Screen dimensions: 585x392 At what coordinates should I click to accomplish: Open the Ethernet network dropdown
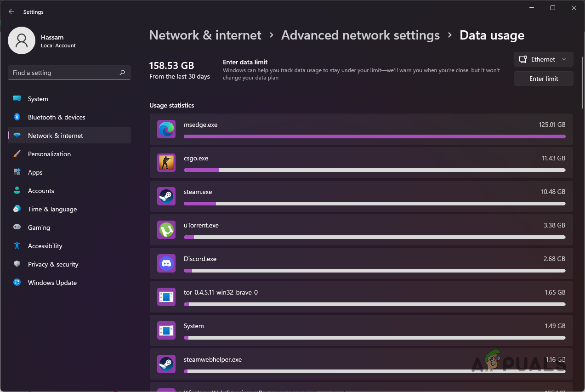[543, 59]
